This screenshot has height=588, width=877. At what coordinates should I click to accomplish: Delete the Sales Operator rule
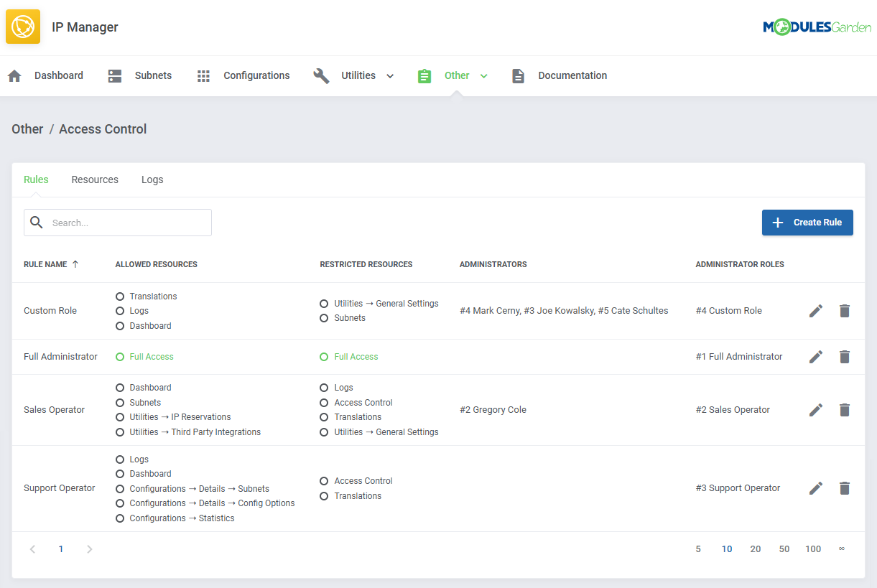click(x=845, y=410)
